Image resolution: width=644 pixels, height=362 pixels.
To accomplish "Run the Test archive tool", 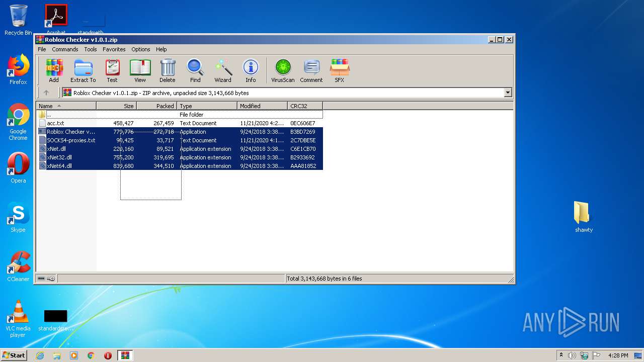I will pyautogui.click(x=112, y=71).
